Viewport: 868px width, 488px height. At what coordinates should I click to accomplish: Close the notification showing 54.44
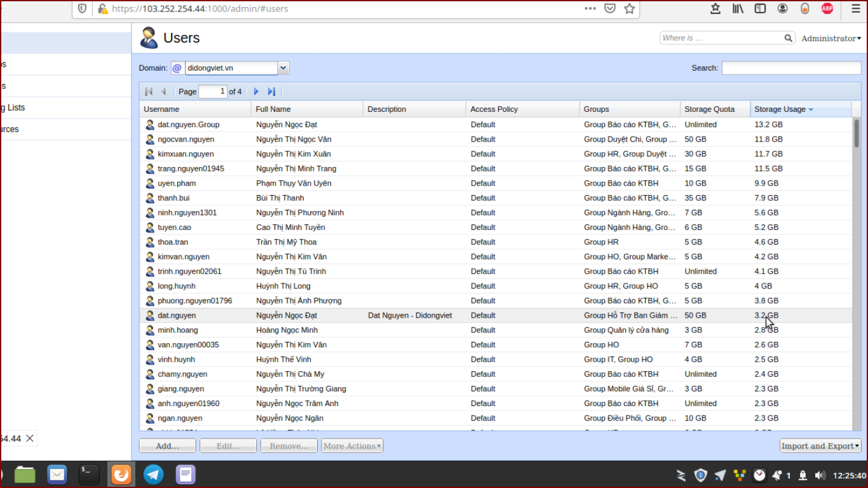pyautogui.click(x=30, y=438)
